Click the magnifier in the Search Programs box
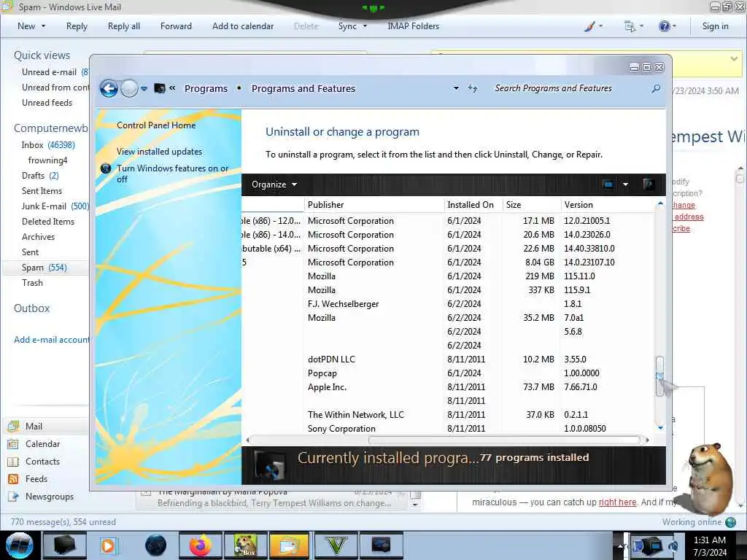The image size is (747, 560). (x=656, y=88)
